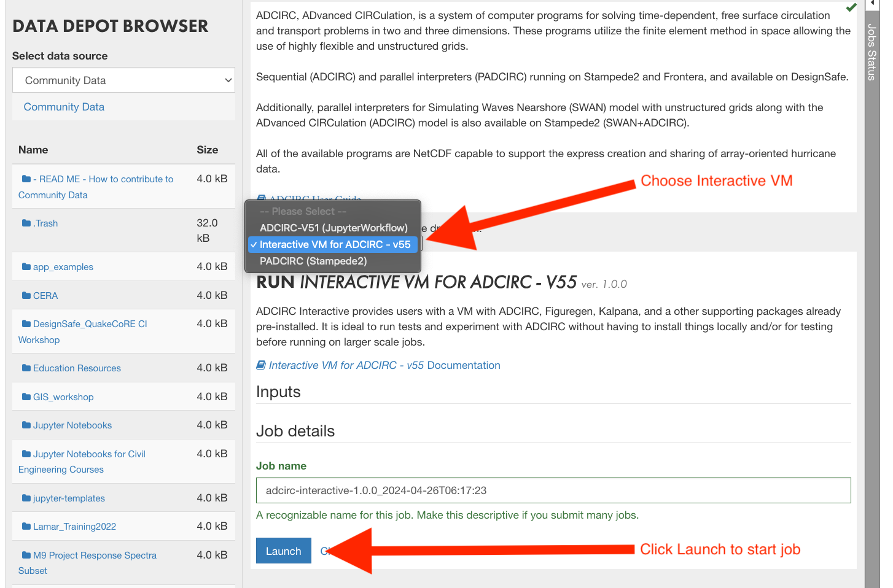Open the Education Resources folder
This screenshot has height=588, width=893.
click(x=77, y=368)
